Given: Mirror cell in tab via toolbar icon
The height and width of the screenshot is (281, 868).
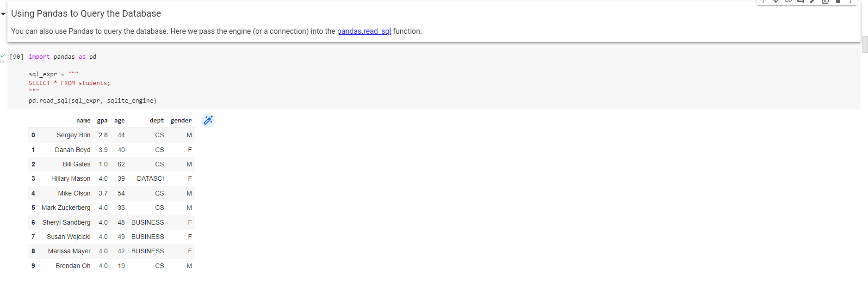Looking at the screenshot, I should click(825, 1).
